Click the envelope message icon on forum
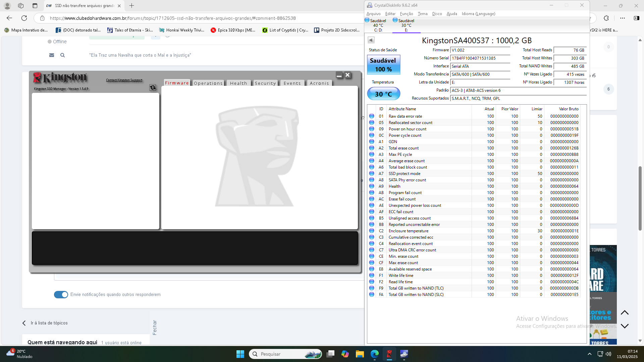 click(52, 55)
